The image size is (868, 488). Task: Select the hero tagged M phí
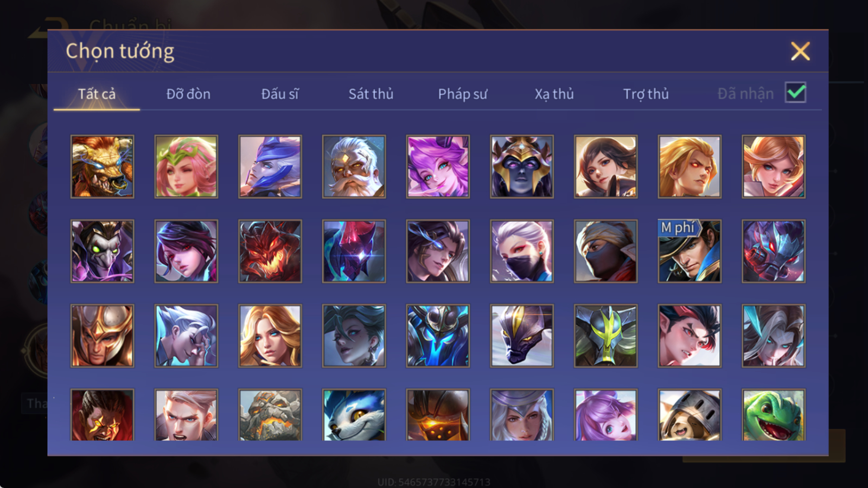pyautogui.click(x=690, y=251)
